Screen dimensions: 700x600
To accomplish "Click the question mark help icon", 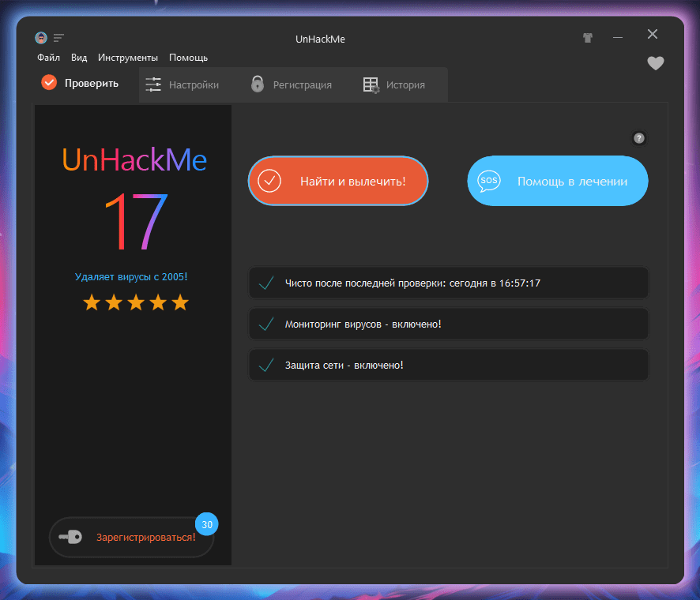I will [x=639, y=138].
